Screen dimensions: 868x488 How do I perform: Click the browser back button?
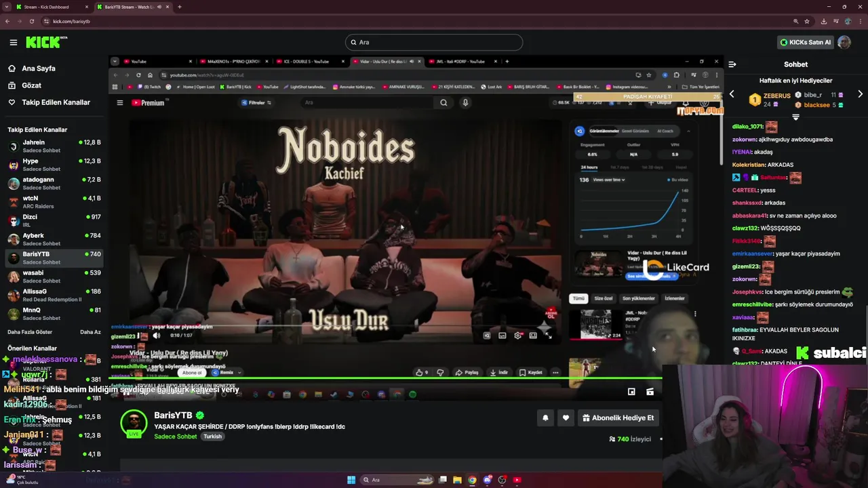[7, 21]
